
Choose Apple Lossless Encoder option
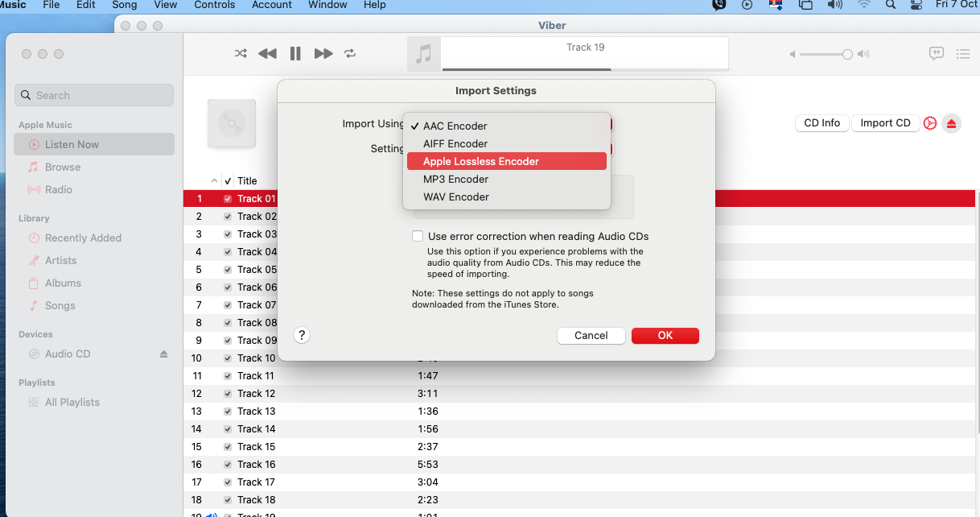click(x=507, y=161)
